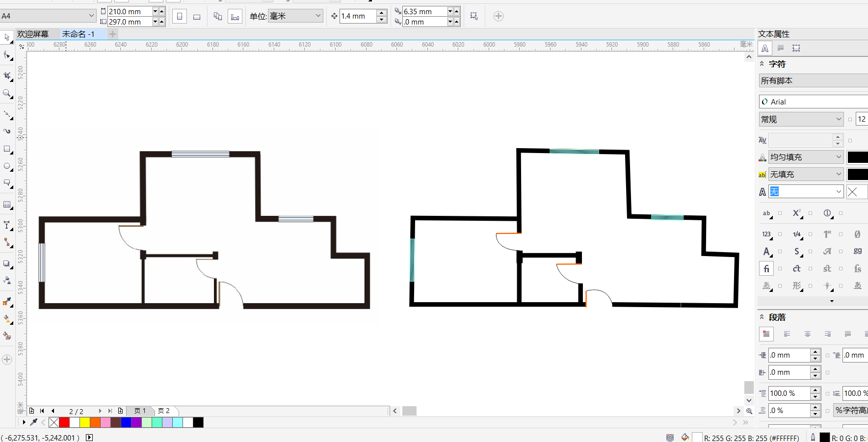Switch to the 欢迎屏幕 document tab

(33, 34)
